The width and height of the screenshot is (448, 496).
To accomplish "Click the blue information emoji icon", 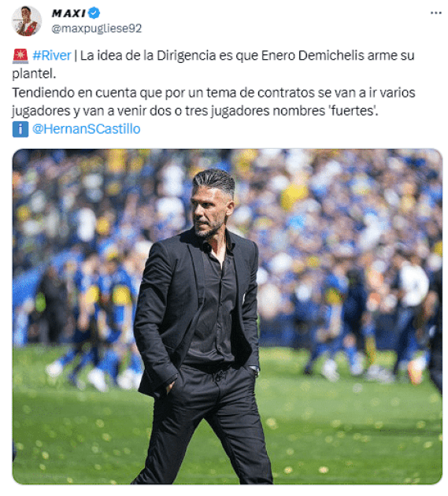I will (x=20, y=129).
